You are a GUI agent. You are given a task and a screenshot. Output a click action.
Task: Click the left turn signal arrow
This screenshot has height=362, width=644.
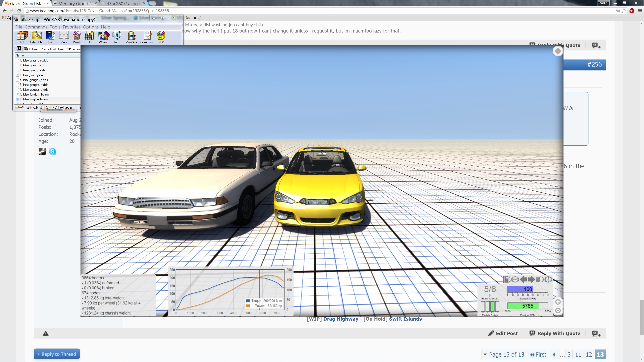point(523,279)
